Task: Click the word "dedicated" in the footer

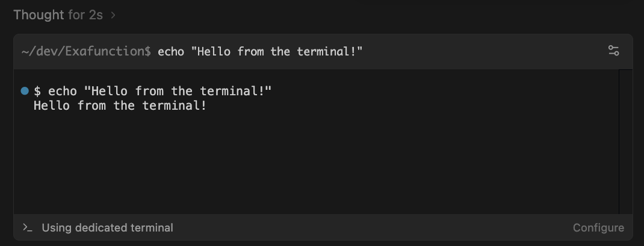Action: coord(102,228)
